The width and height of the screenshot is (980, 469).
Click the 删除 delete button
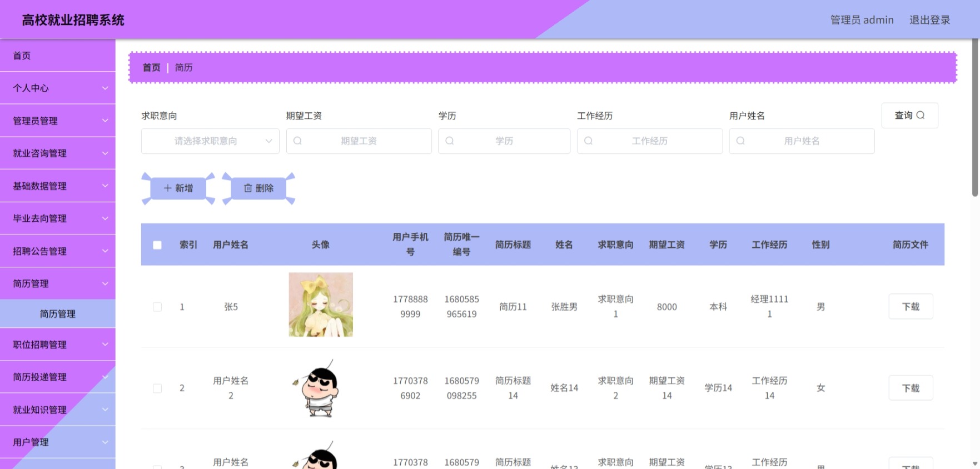[x=258, y=188]
